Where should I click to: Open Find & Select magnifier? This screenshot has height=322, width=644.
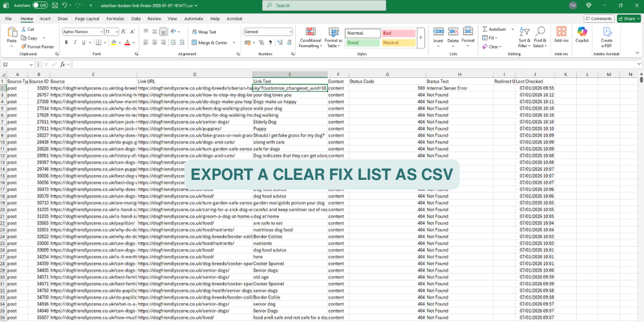pos(540,38)
